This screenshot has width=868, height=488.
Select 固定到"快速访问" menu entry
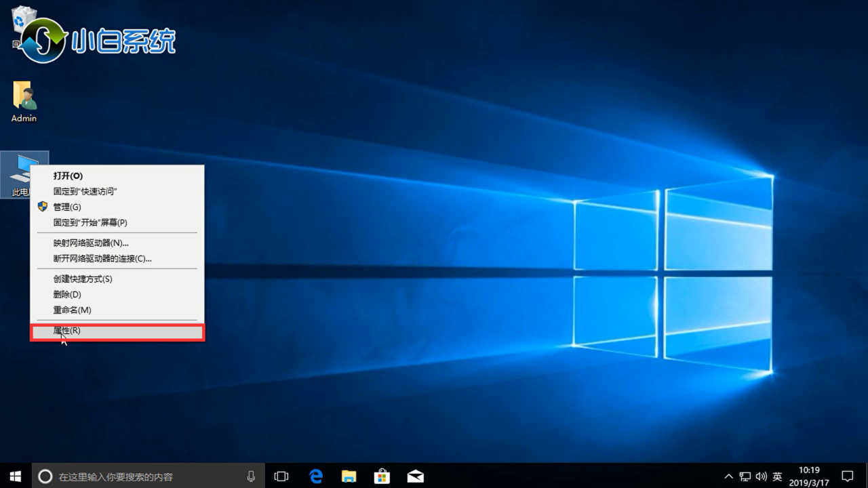click(x=117, y=191)
